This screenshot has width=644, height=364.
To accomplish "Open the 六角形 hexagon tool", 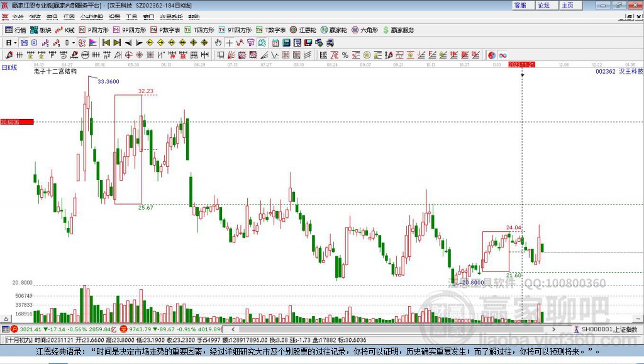I will (x=365, y=30).
